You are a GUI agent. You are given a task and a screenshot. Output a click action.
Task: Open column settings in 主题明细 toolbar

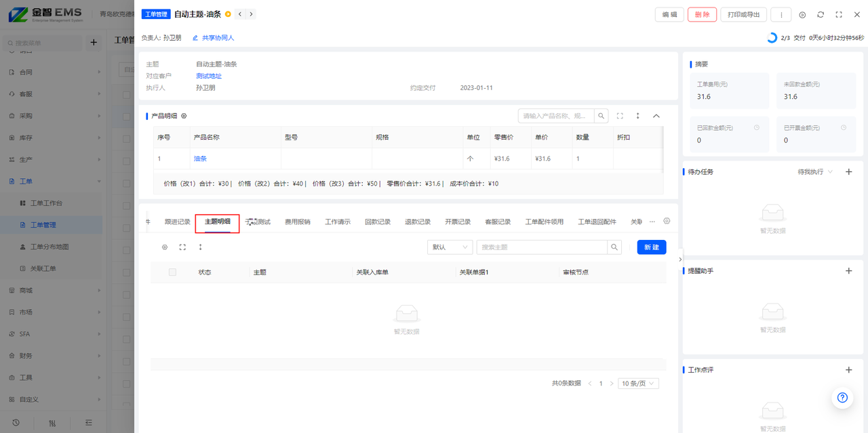165,247
